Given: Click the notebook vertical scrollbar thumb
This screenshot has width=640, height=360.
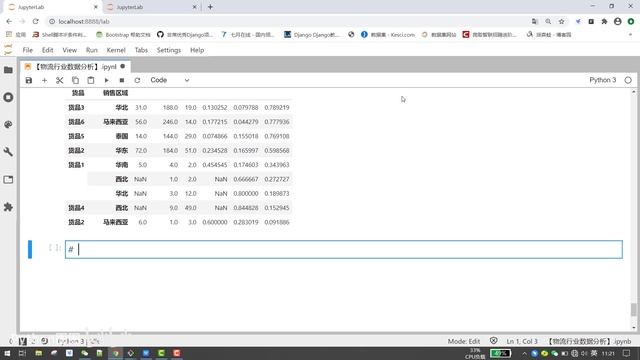Looking at the screenshot, I should (x=633, y=309).
